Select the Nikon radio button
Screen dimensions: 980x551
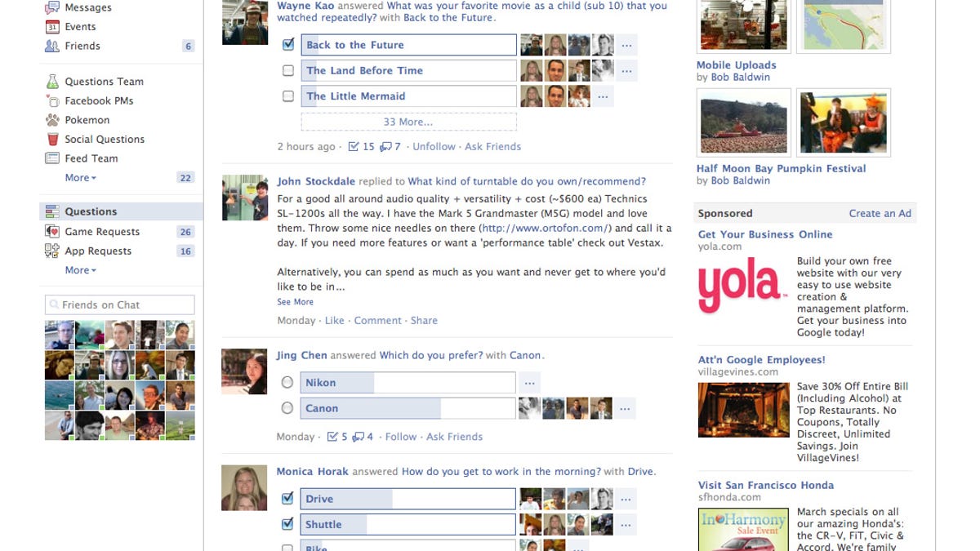[287, 382]
